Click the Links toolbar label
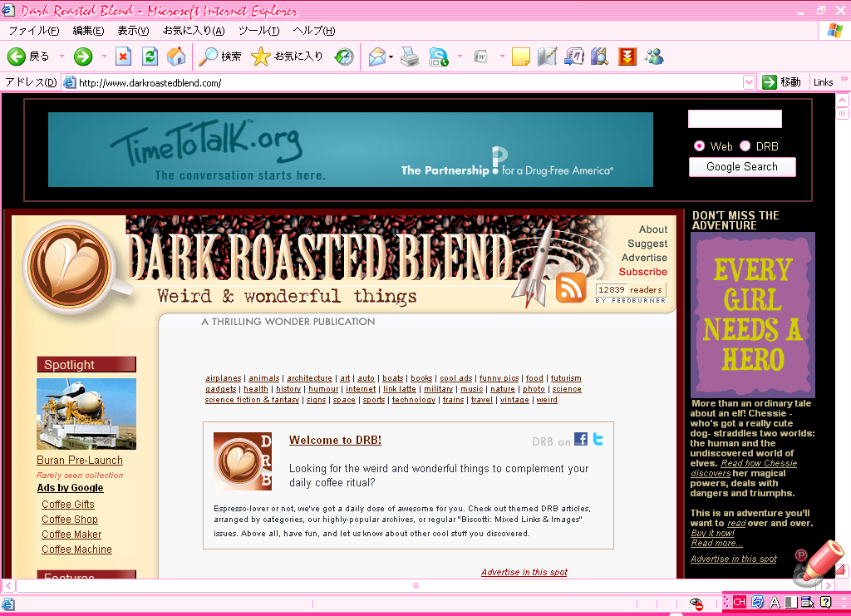851x616 pixels. [823, 82]
